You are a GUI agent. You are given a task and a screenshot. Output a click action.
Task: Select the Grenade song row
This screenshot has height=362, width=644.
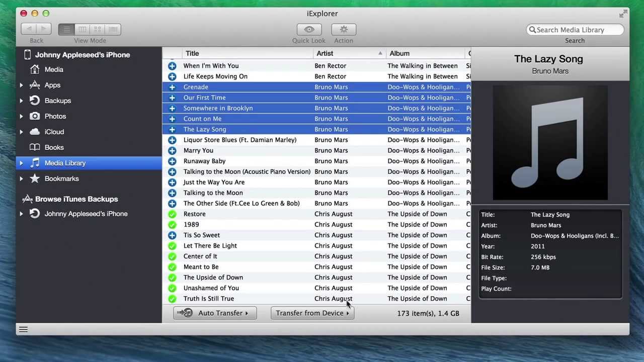[316, 87]
